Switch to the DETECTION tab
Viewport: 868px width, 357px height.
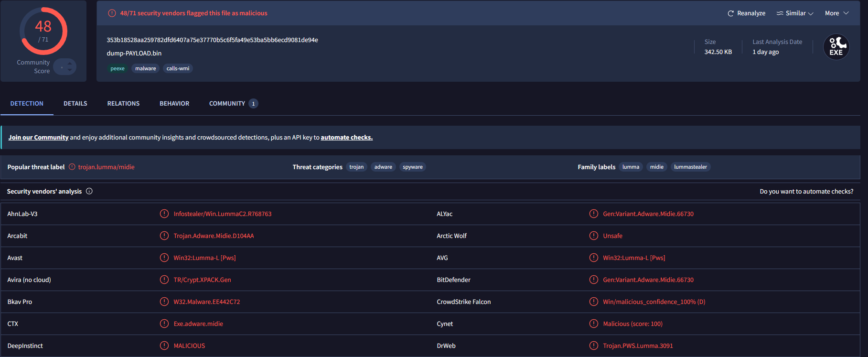point(27,103)
